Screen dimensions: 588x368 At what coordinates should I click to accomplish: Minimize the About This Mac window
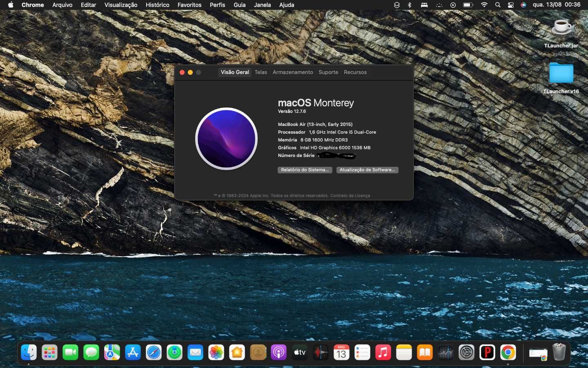click(x=190, y=72)
